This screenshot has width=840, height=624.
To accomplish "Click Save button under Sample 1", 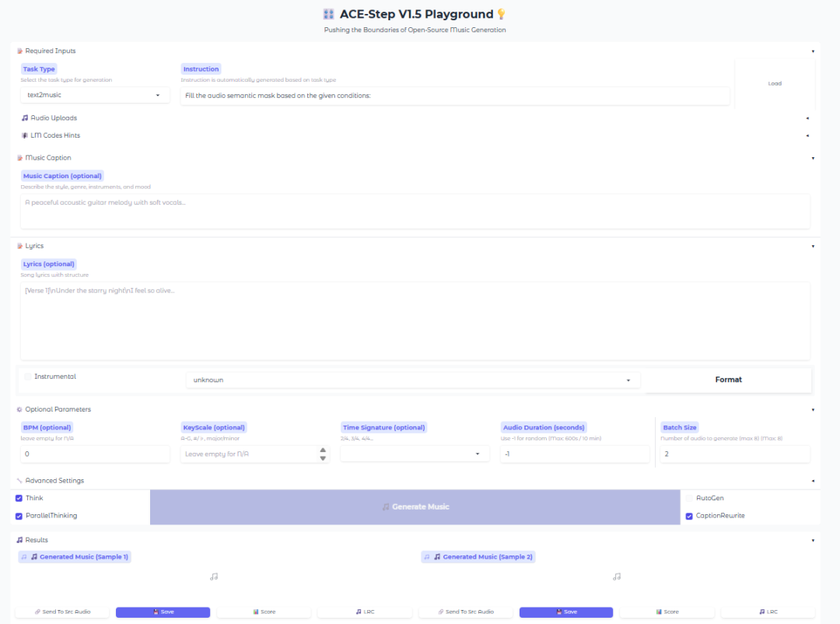I will (163, 612).
